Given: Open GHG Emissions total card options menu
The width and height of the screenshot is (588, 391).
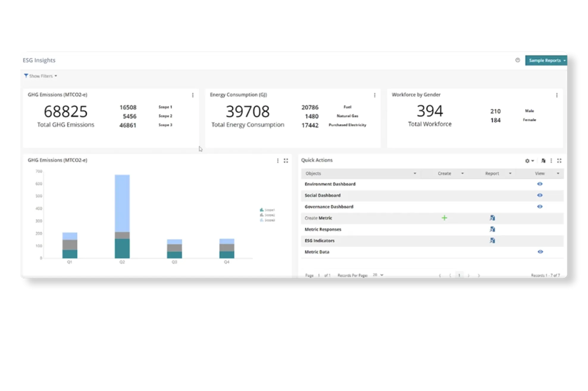Looking at the screenshot, I should click(x=193, y=95).
